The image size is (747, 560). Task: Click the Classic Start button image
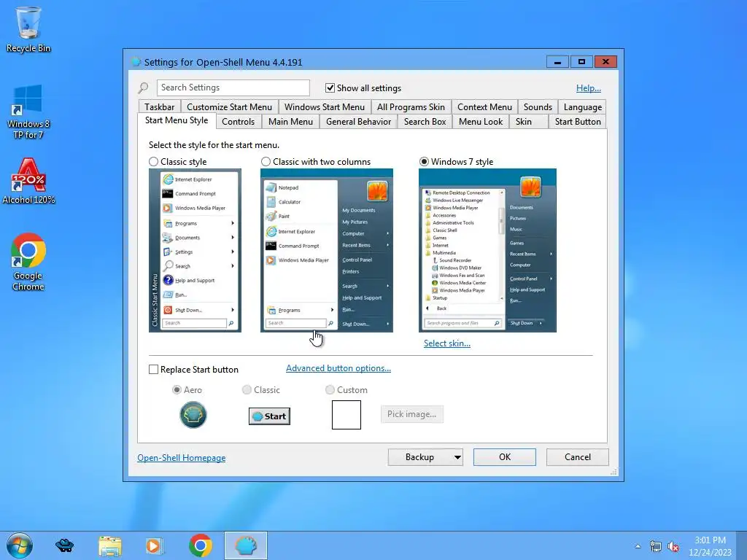(270, 416)
